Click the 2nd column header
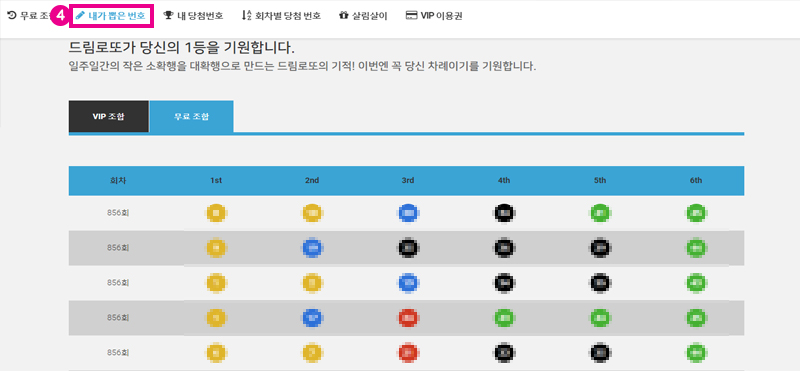This screenshot has height=371, width=800. tap(312, 180)
